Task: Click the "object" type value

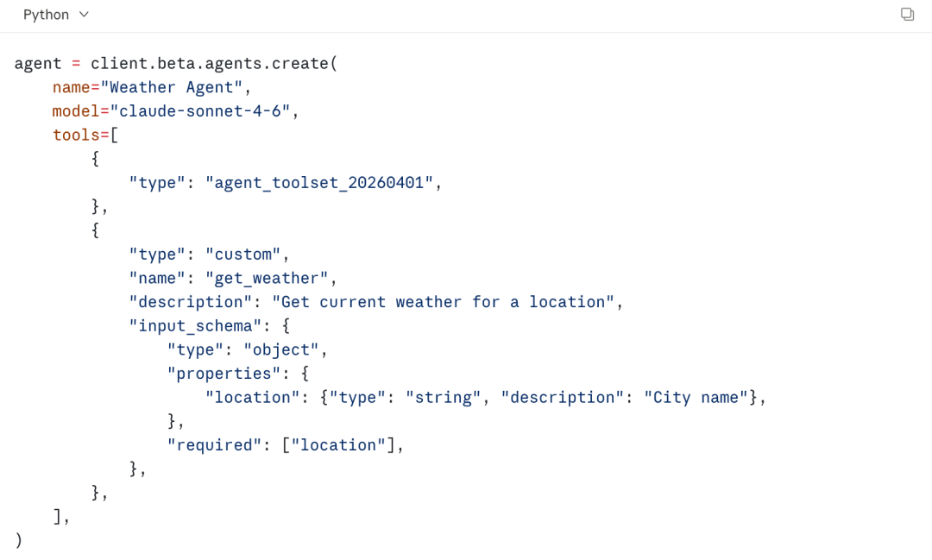Action: (x=280, y=349)
